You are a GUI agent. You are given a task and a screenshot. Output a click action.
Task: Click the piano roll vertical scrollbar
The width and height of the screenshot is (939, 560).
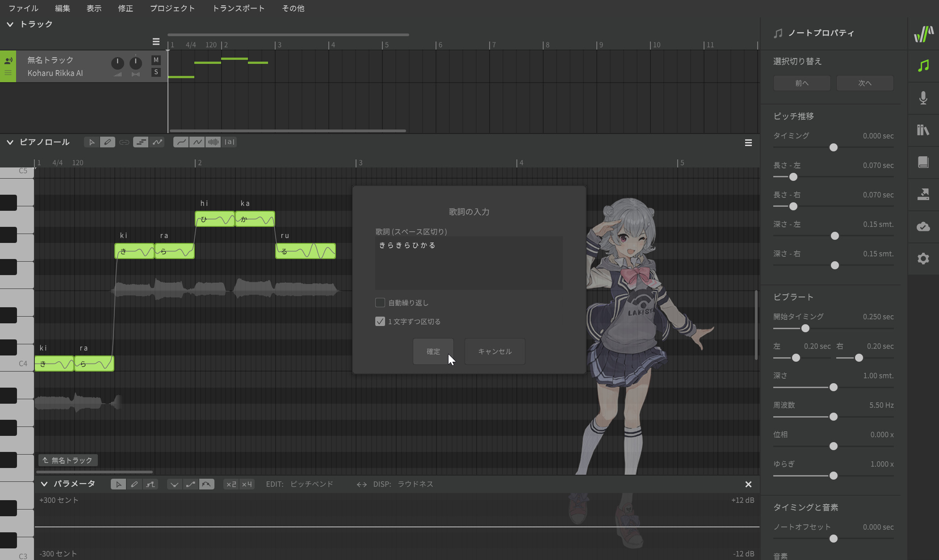756,325
